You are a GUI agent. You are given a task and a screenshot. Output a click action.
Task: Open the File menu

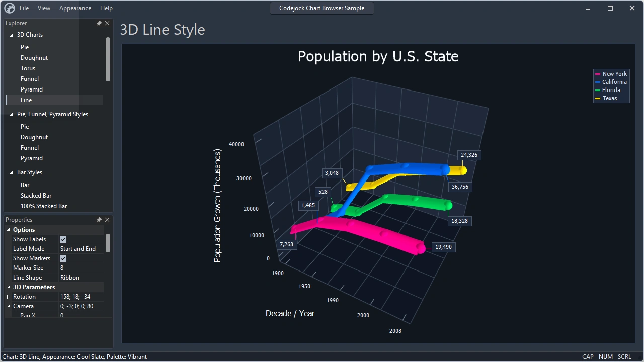tap(24, 8)
